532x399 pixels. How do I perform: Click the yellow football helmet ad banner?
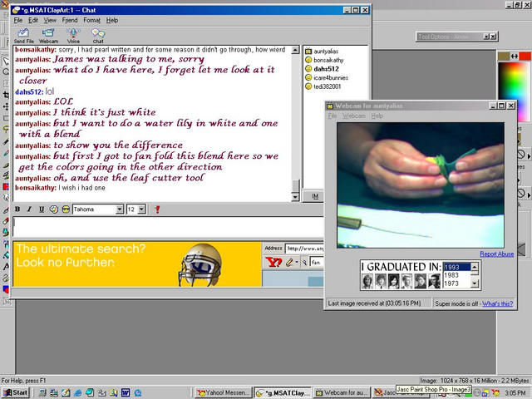pos(137,264)
